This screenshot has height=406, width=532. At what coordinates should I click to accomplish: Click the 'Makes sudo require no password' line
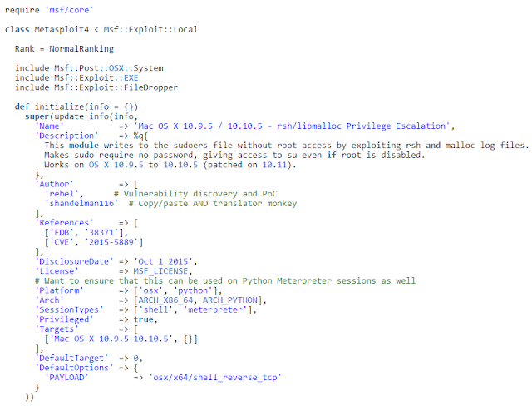[234, 155]
